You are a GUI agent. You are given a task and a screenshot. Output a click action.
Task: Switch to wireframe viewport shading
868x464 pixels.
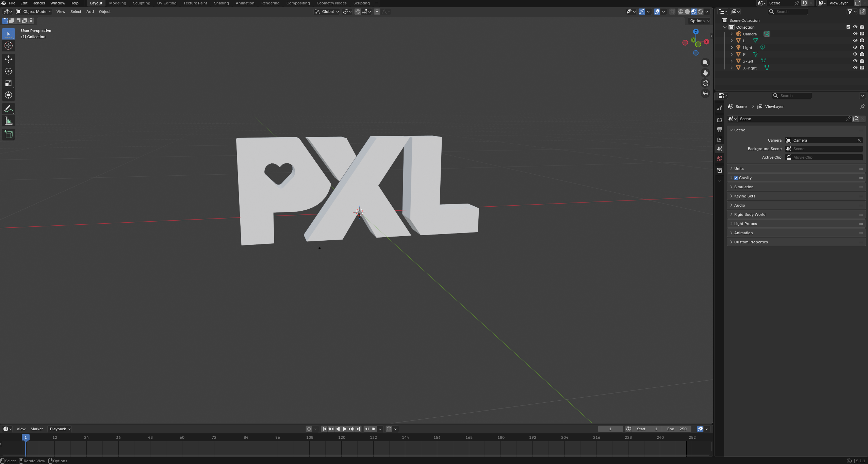tap(681, 12)
